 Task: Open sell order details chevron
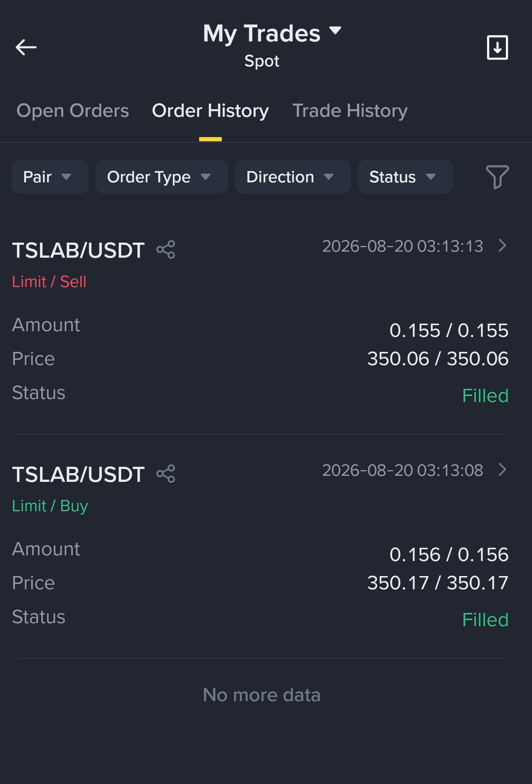[x=502, y=246]
